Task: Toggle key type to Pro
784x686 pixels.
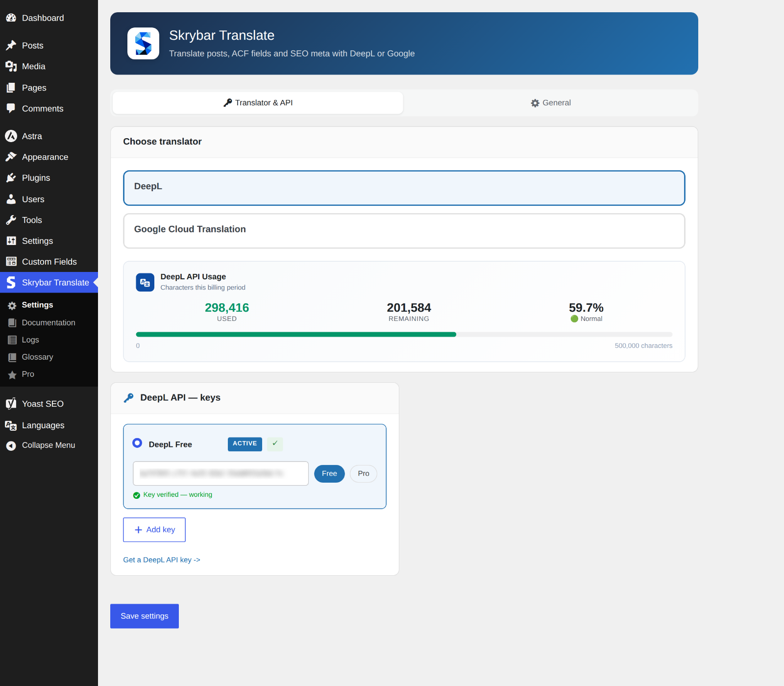Action: (363, 473)
